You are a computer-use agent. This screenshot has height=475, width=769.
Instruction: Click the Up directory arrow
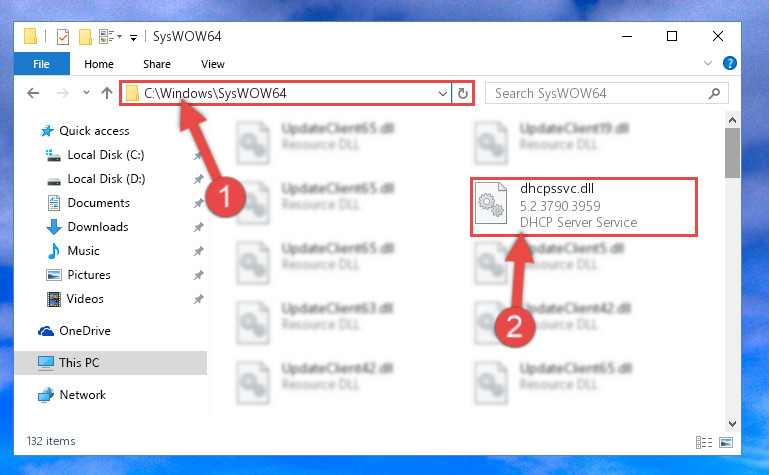pyautogui.click(x=107, y=93)
